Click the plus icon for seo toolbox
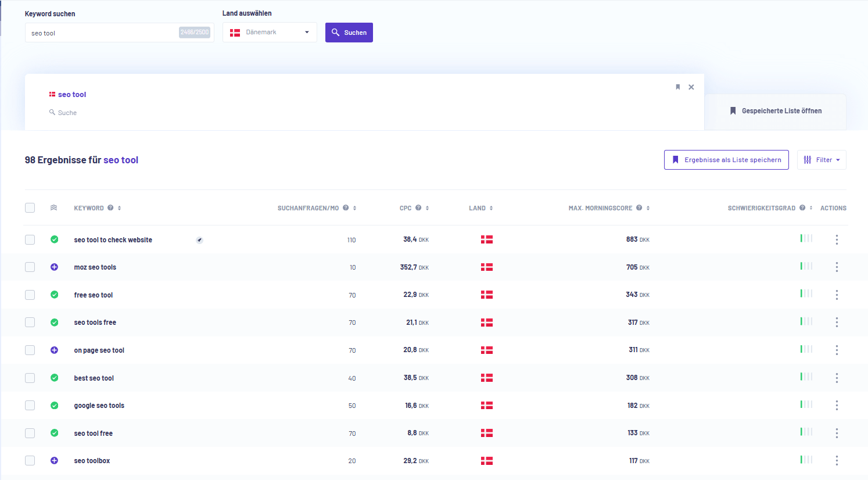Screen dimensions: 868x480 (x=54, y=460)
